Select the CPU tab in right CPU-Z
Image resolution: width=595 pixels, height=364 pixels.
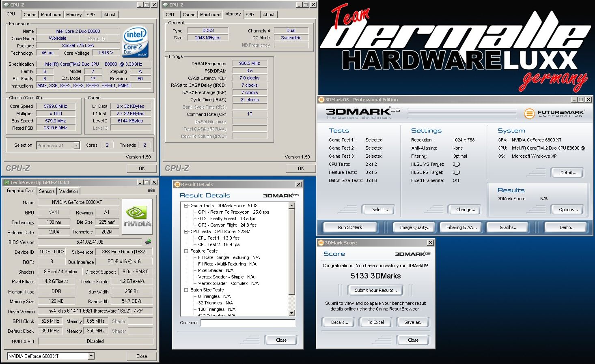170,15
